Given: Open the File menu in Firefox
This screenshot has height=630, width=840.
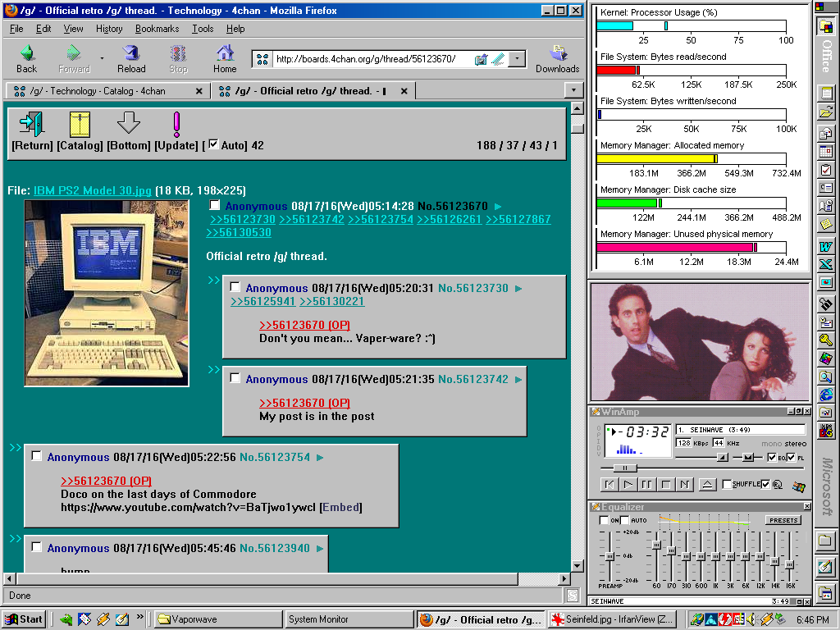Looking at the screenshot, I should [16, 29].
